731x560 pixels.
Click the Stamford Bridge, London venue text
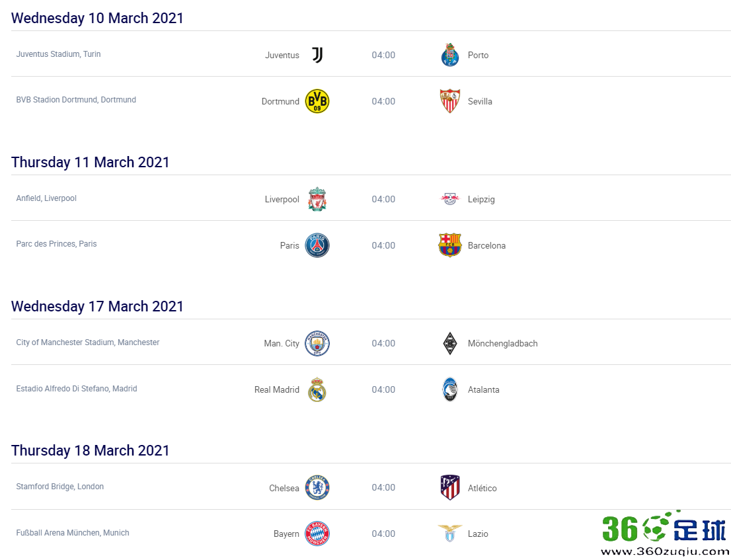point(59,487)
